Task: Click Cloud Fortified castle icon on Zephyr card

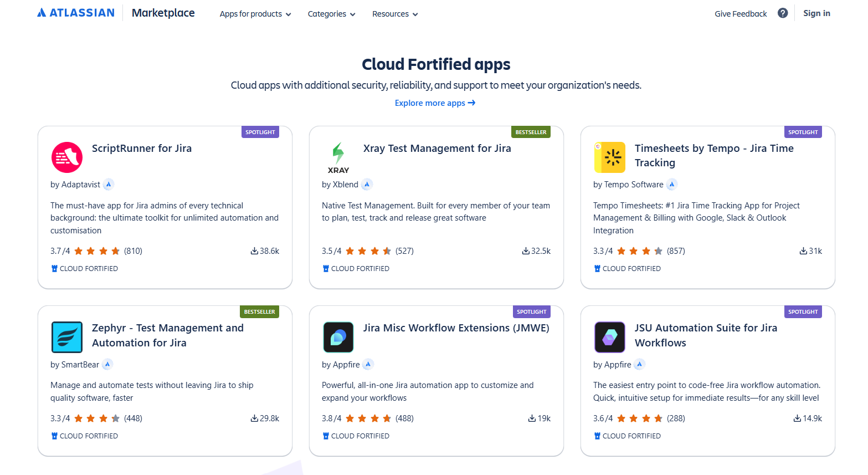Action: [x=54, y=436]
